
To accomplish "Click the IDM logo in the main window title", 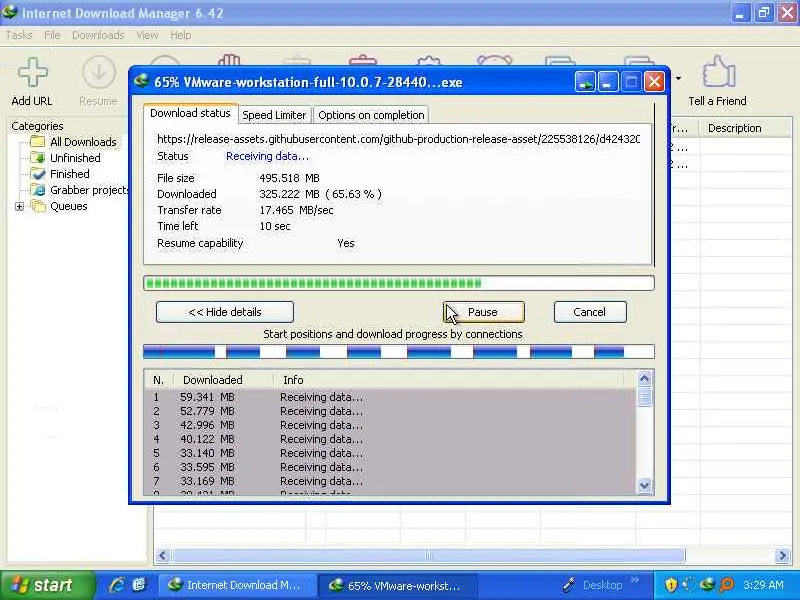I will pos(10,11).
